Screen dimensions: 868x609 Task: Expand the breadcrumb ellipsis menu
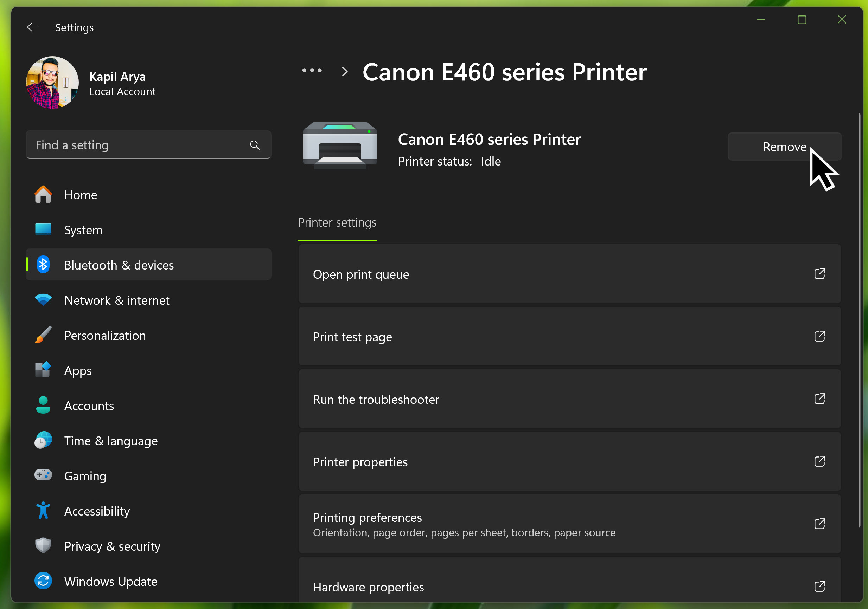312,71
